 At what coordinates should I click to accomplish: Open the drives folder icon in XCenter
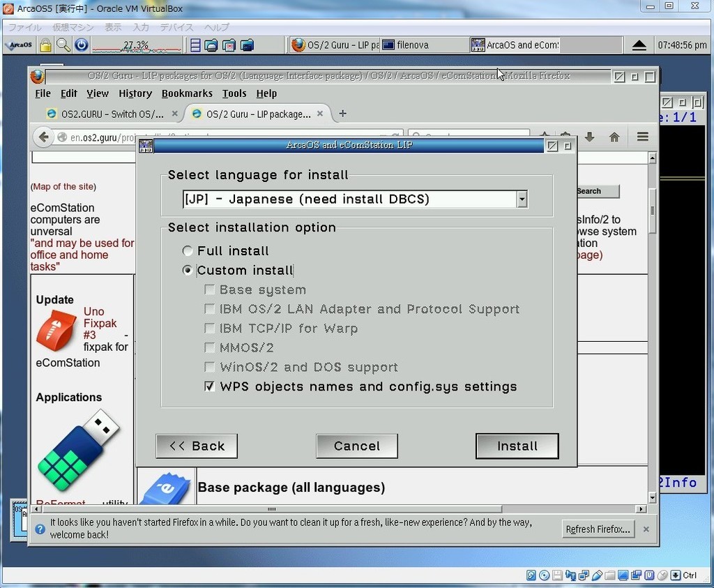211,45
